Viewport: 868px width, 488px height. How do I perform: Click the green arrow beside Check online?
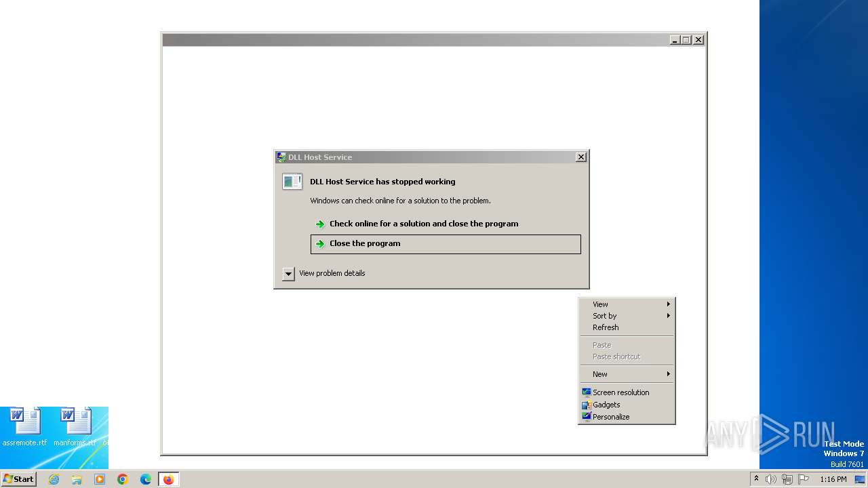point(320,224)
